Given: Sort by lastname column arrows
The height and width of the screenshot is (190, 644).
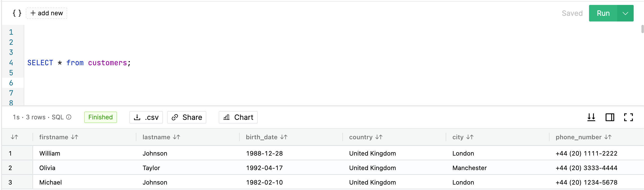Looking at the screenshot, I should 177,137.
